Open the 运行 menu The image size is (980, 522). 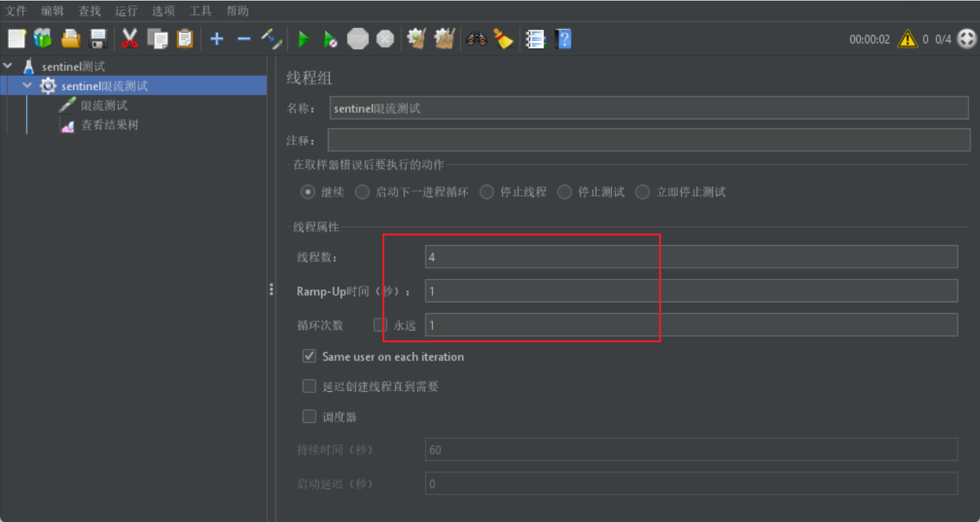click(x=126, y=11)
